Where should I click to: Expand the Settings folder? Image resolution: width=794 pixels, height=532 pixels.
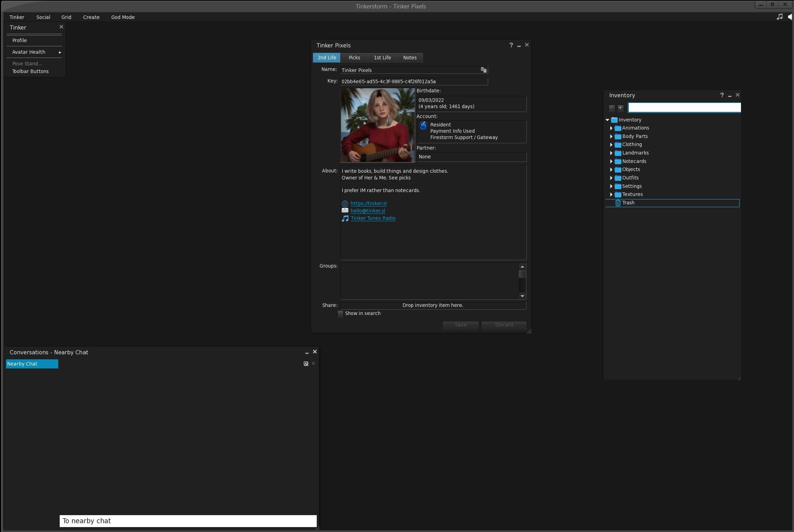611,186
